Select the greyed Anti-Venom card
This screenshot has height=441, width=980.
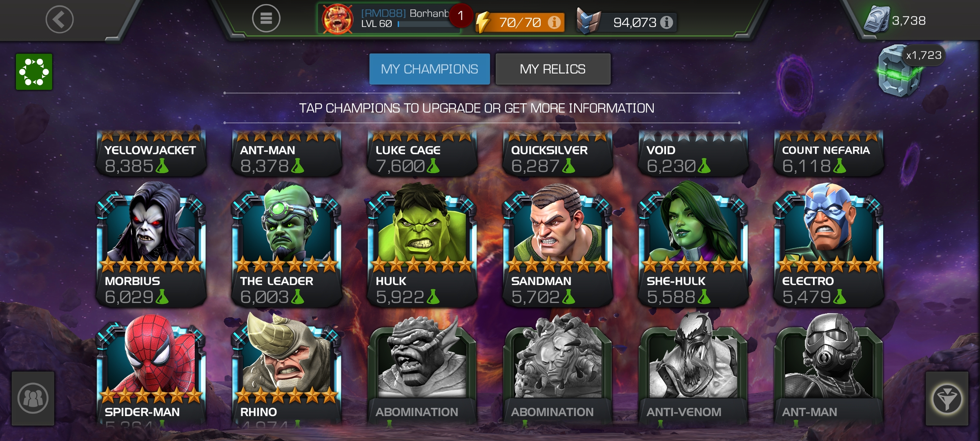pyautogui.click(x=693, y=370)
